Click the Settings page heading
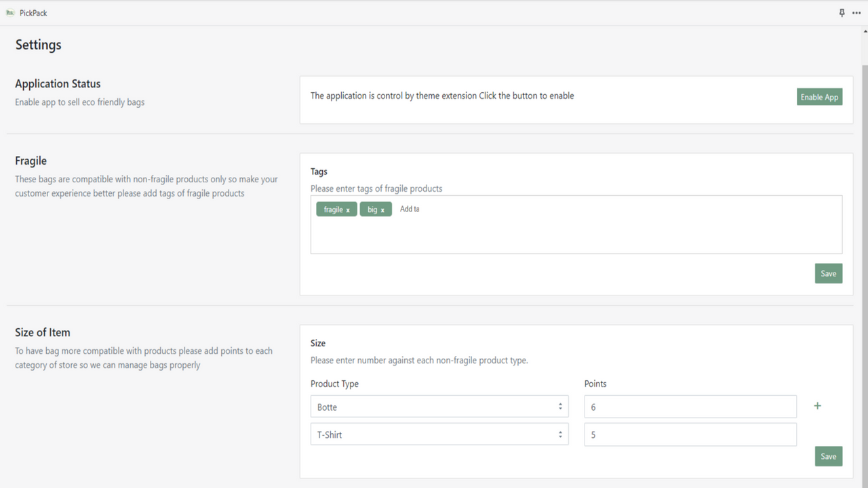Image resolution: width=868 pixels, height=488 pixels. coord(39,45)
